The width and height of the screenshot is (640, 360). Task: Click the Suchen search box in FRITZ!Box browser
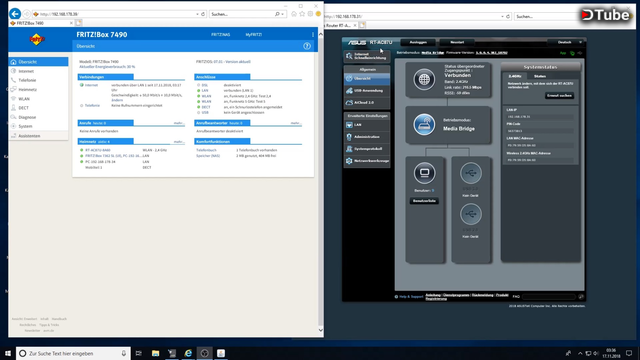[x=242, y=14]
